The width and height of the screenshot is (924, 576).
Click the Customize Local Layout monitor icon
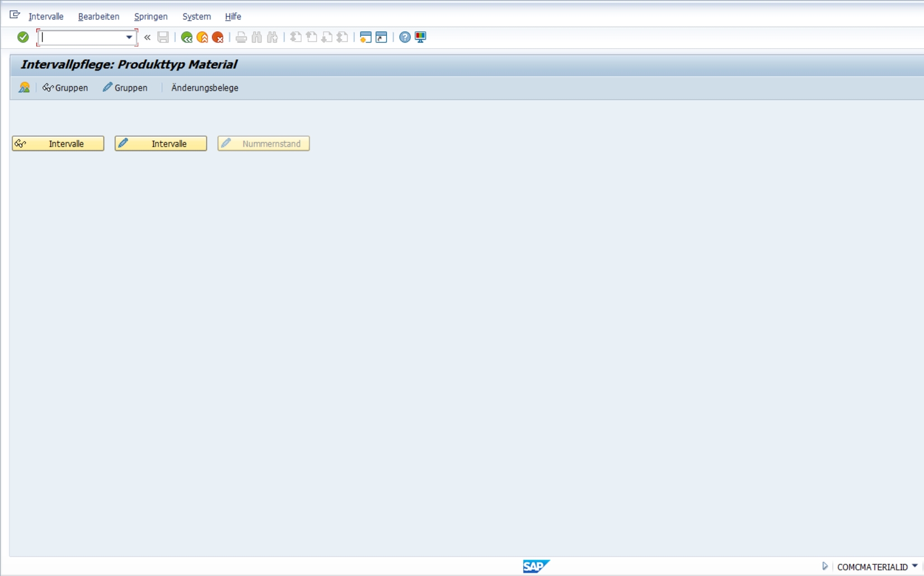(x=420, y=38)
